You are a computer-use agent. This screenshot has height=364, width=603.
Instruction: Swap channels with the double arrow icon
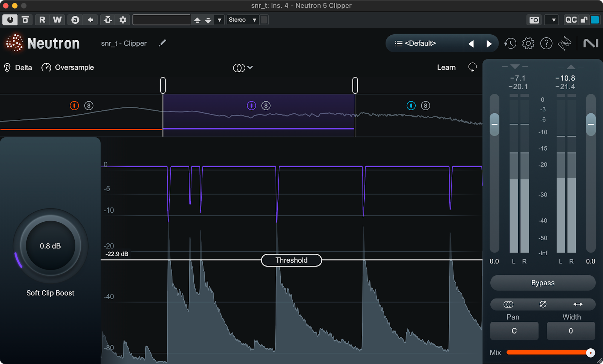578,304
